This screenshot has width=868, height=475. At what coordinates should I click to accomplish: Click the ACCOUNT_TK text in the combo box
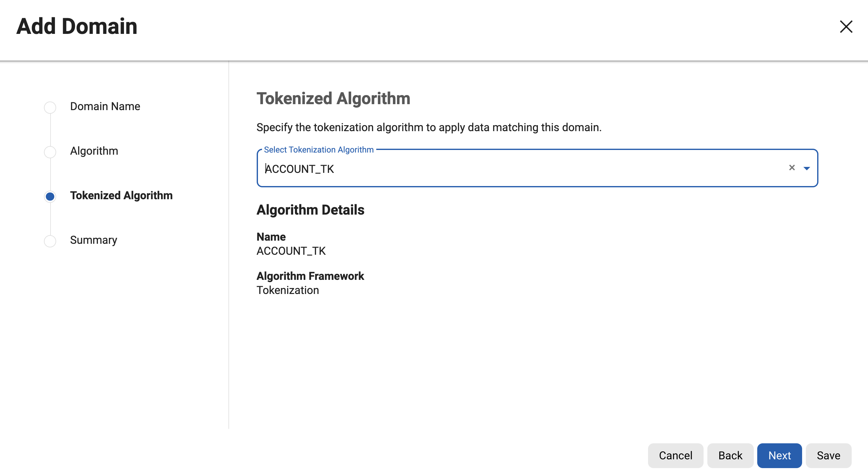pyautogui.click(x=299, y=169)
